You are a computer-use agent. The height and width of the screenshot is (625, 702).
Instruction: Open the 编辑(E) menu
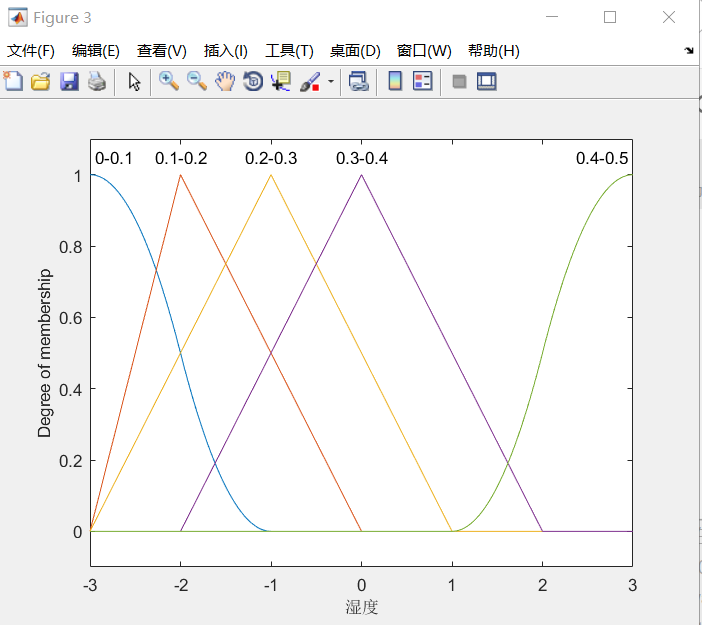click(x=96, y=51)
